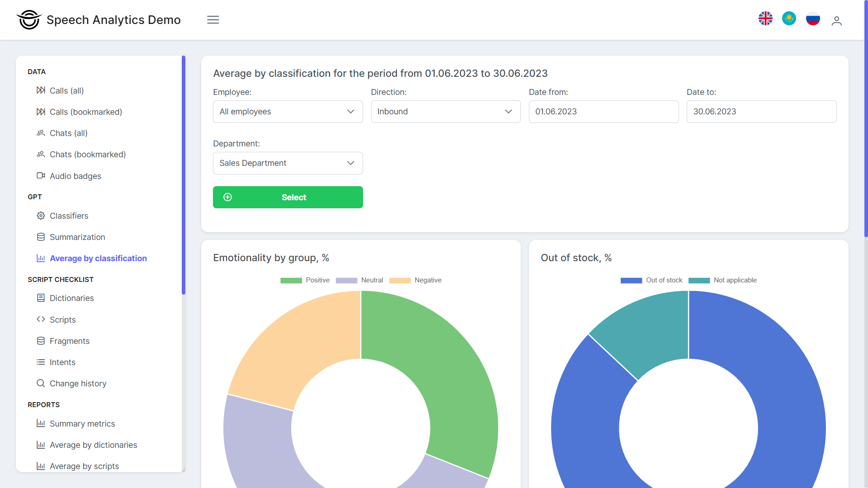Toggle the Neutral legend swatch
The height and width of the screenshot is (488, 868).
[346, 280]
